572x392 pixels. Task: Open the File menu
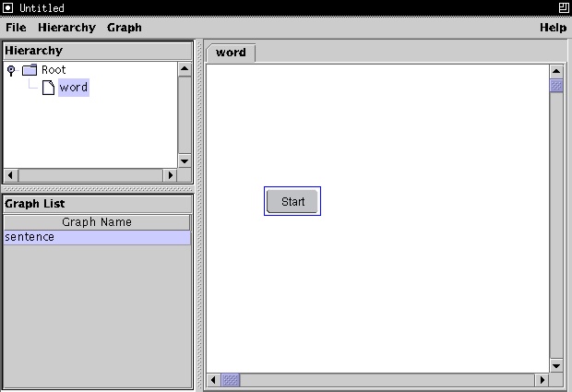point(16,28)
